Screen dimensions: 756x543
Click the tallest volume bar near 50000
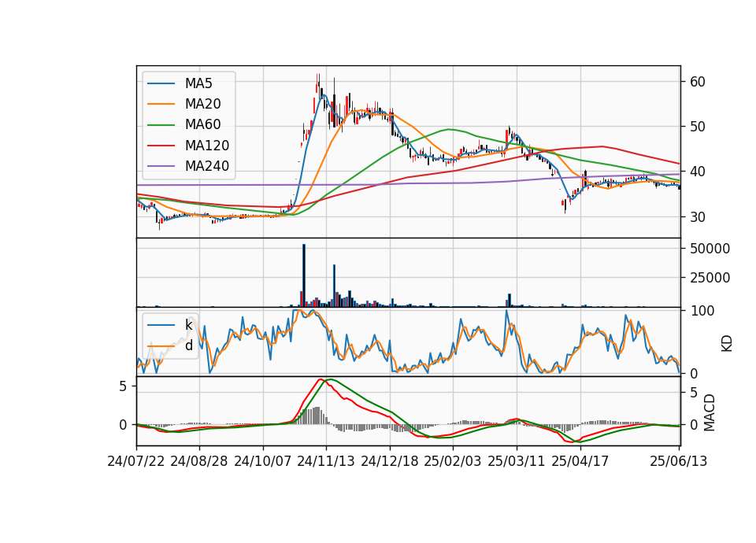(304, 275)
